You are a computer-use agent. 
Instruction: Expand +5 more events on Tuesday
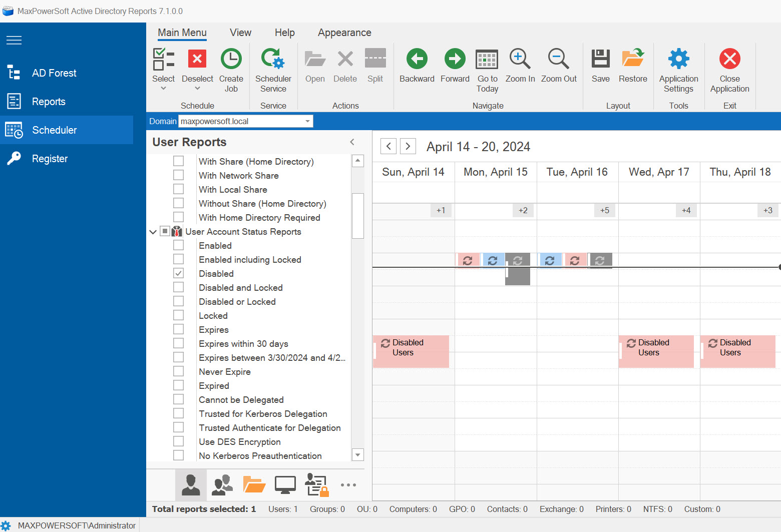(x=605, y=210)
